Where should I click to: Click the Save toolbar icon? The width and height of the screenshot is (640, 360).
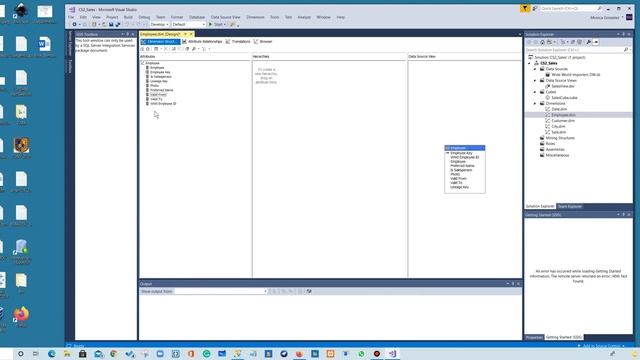click(111, 24)
